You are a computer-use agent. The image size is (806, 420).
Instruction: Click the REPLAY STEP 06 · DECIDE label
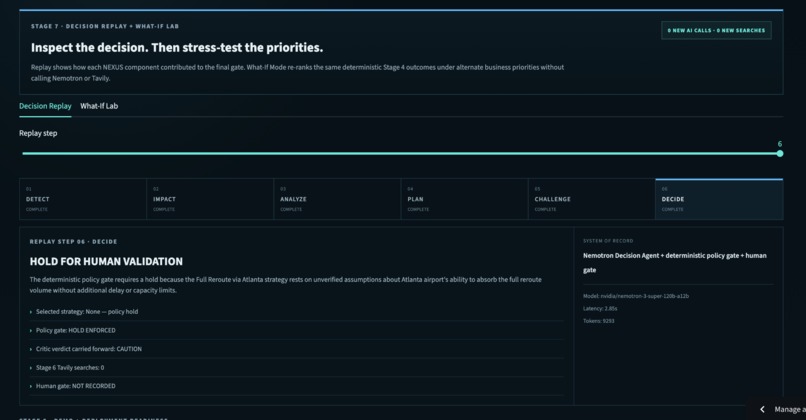point(74,242)
